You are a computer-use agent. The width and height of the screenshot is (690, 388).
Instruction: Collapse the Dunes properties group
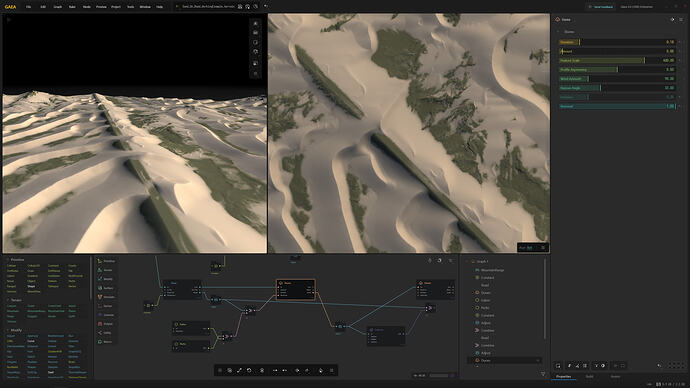pos(559,32)
